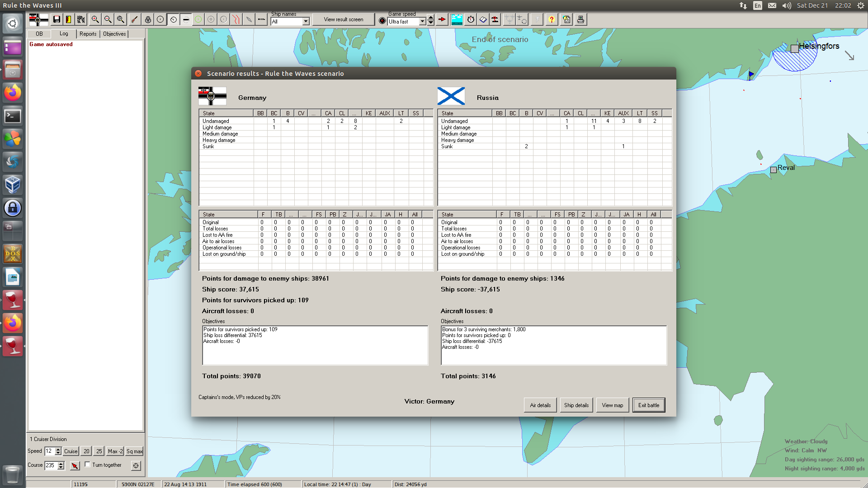
Task: Click the Helsingfors port marker on map
Action: pyautogui.click(x=794, y=48)
